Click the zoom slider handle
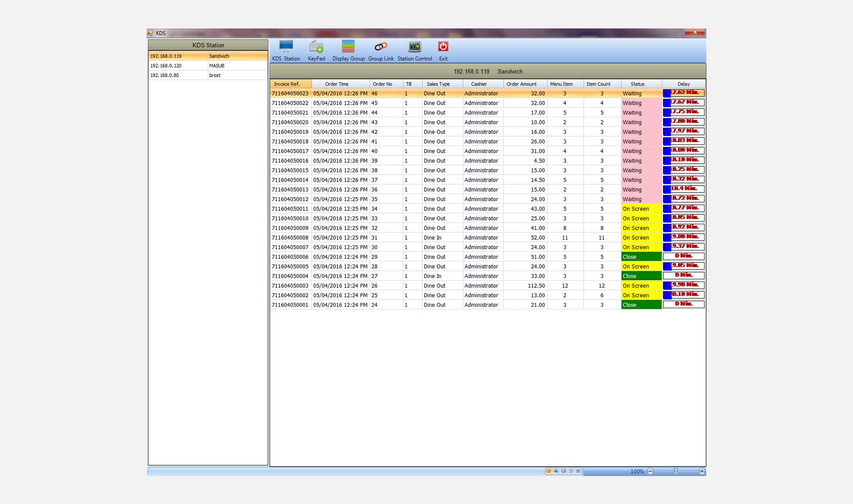This screenshot has width=853, height=504. 676,471
